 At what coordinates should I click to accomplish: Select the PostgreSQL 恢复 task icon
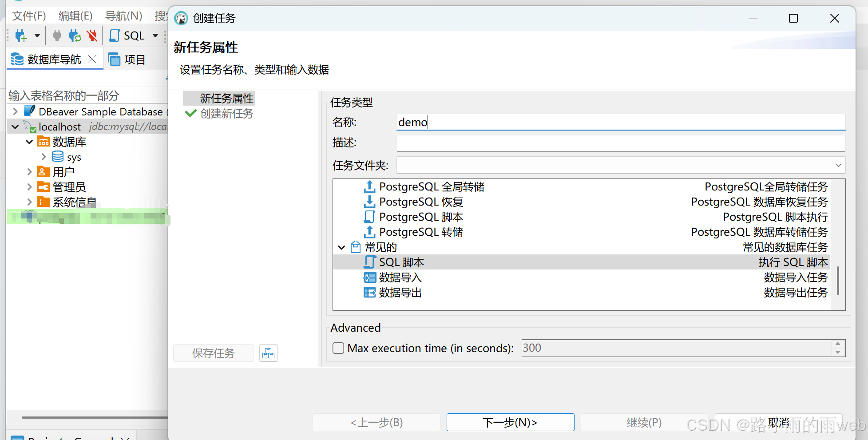(x=369, y=202)
